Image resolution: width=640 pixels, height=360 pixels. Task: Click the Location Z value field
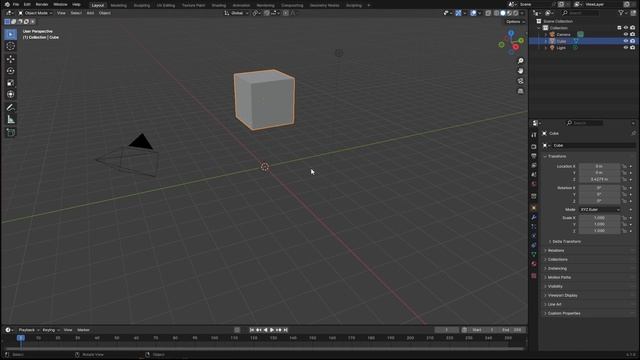point(599,180)
